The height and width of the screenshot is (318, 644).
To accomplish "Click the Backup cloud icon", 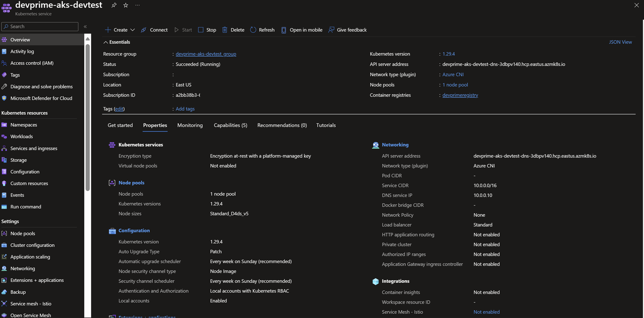I will (4, 292).
